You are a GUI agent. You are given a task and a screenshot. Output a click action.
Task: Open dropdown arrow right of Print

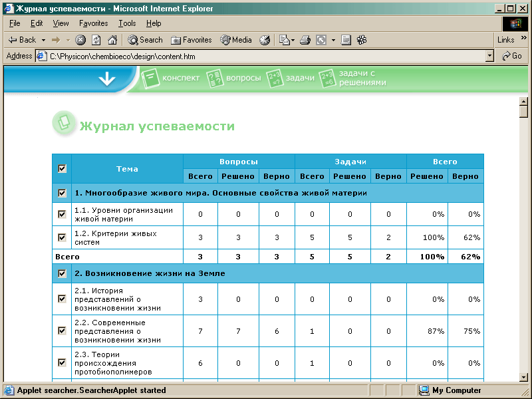tap(333, 40)
